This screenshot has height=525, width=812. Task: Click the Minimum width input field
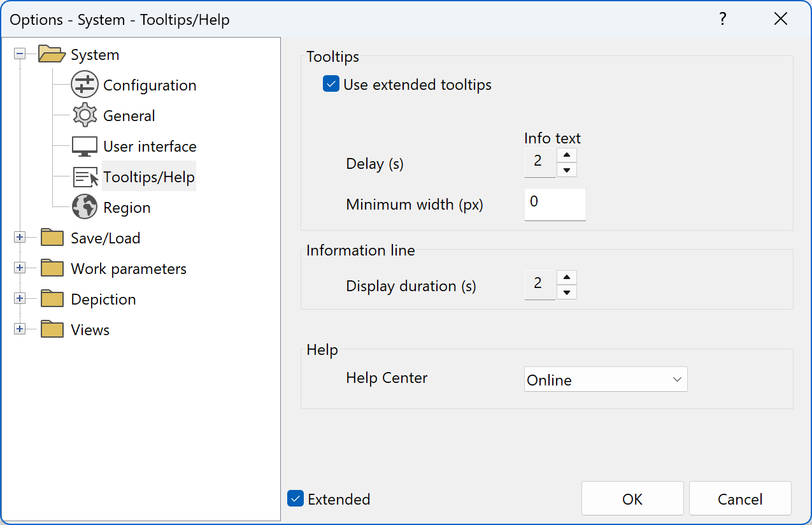(554, 204)
